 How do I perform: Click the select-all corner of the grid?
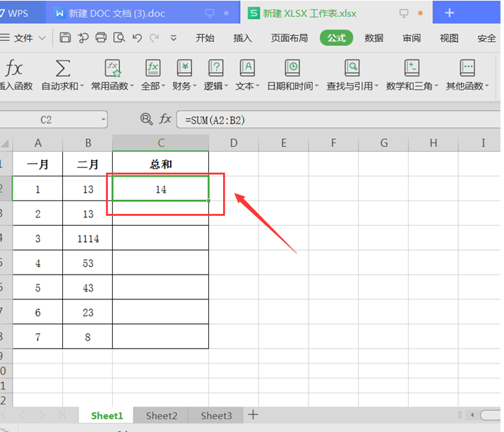click(6, 143)
